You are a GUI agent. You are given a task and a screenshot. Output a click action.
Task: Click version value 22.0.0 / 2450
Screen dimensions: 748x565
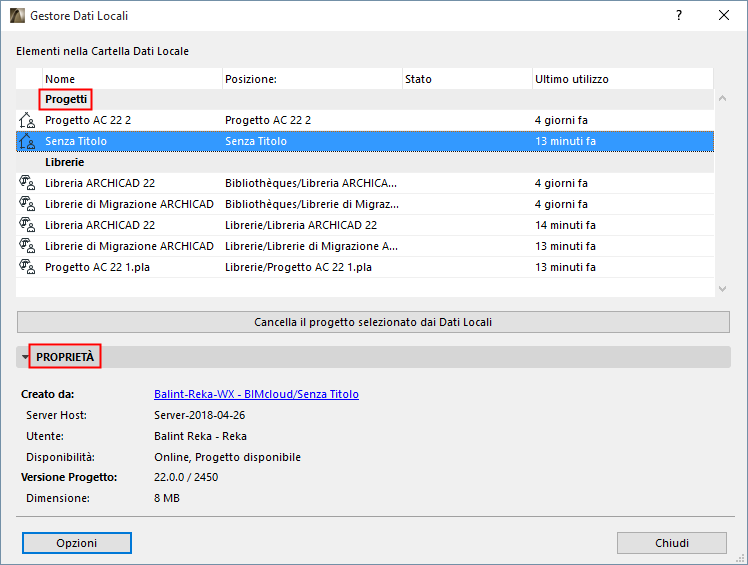click(x=186, y=477)
